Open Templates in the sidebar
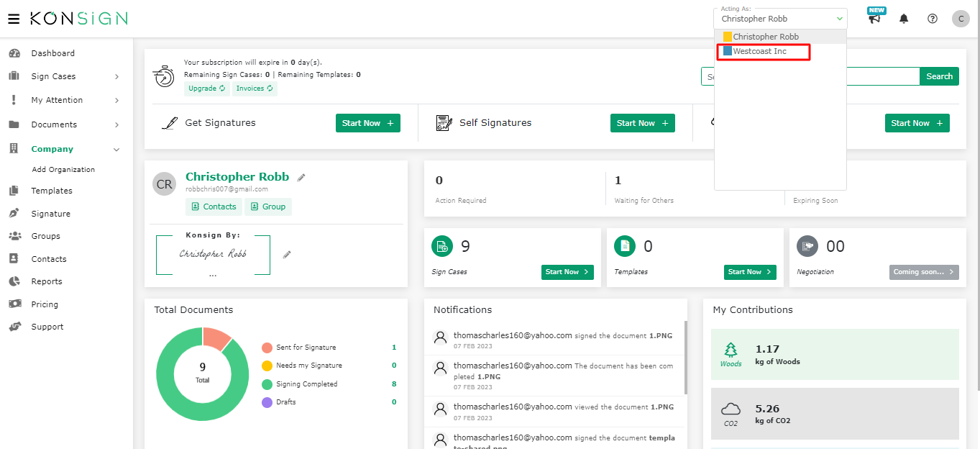Image resolution: width=980 pixels, height=449 pixels. [51, 191]
